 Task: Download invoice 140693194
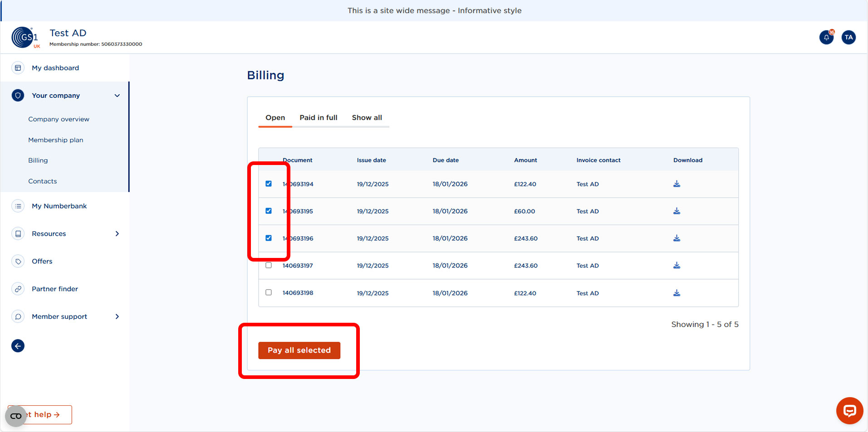(x=677, y=184)
